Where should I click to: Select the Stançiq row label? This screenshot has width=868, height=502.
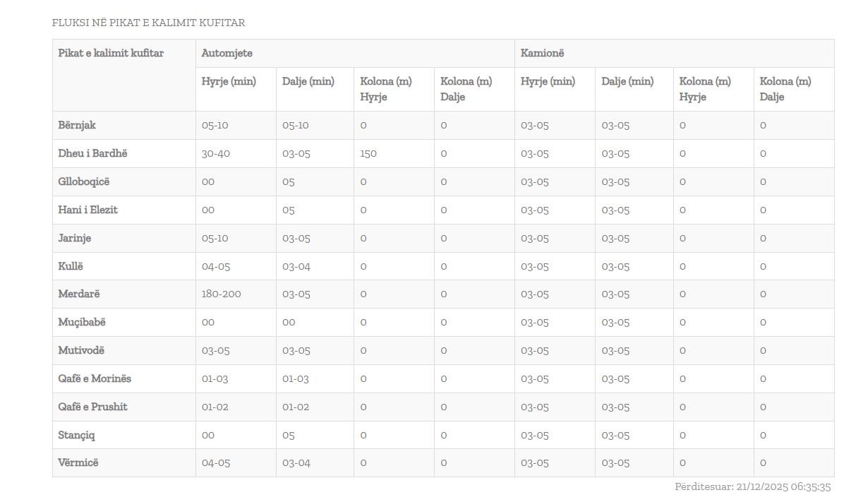click(76, 435)
